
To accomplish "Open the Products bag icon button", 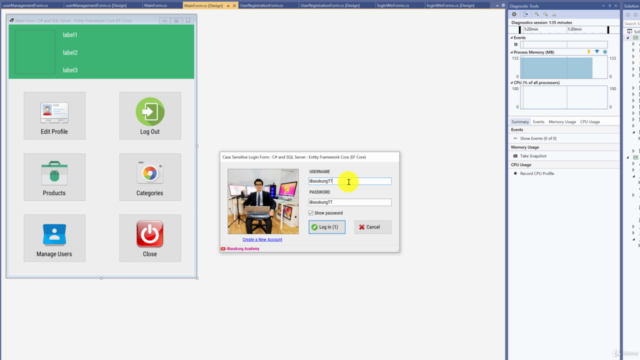I will point(54,177).
